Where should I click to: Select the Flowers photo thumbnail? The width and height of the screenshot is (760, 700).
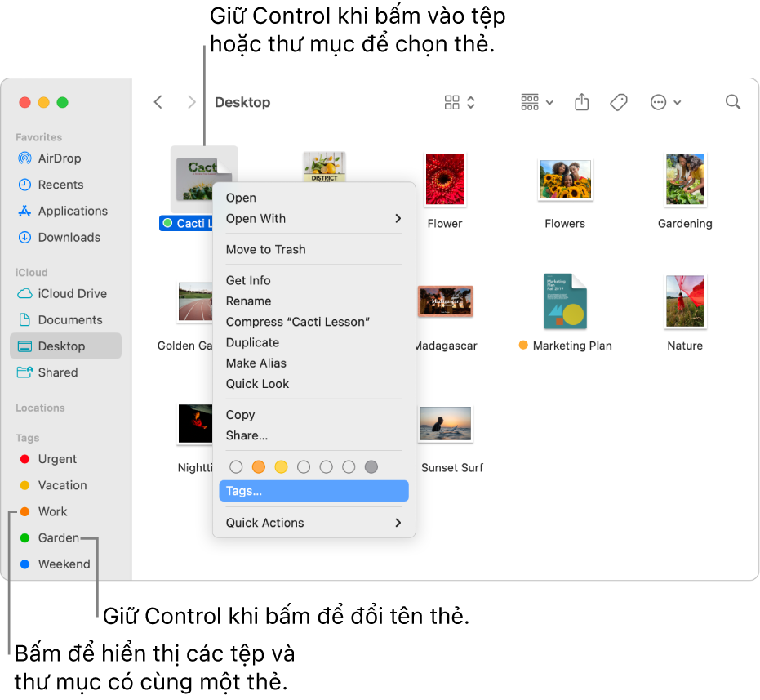[x=565, y=180]
